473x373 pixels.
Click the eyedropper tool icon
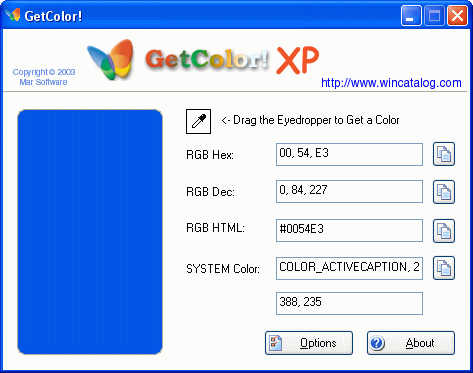198,121
